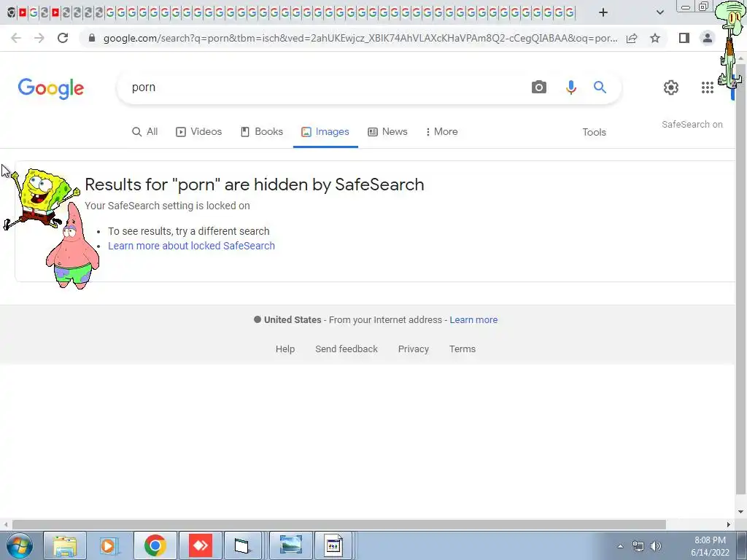Click the vertical scrollbar thumb

tap(740, 279)
